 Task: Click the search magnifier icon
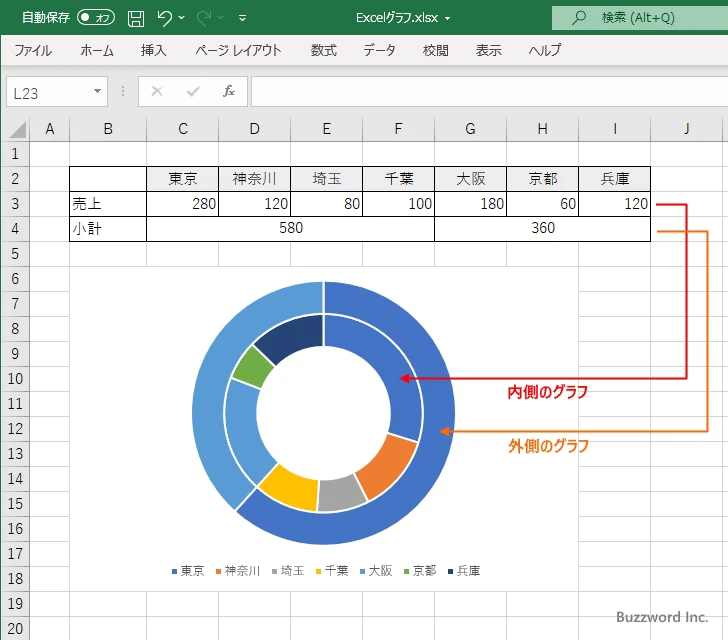click(578, 18)
